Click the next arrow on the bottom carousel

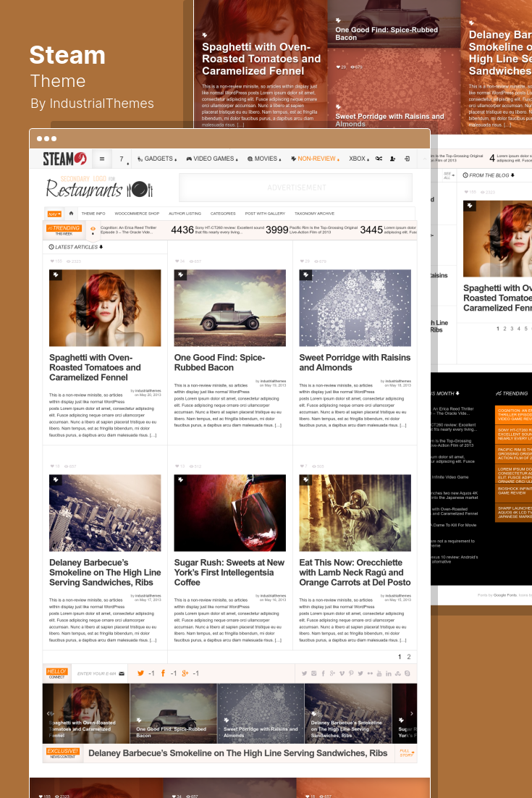[x=411, y=713]
